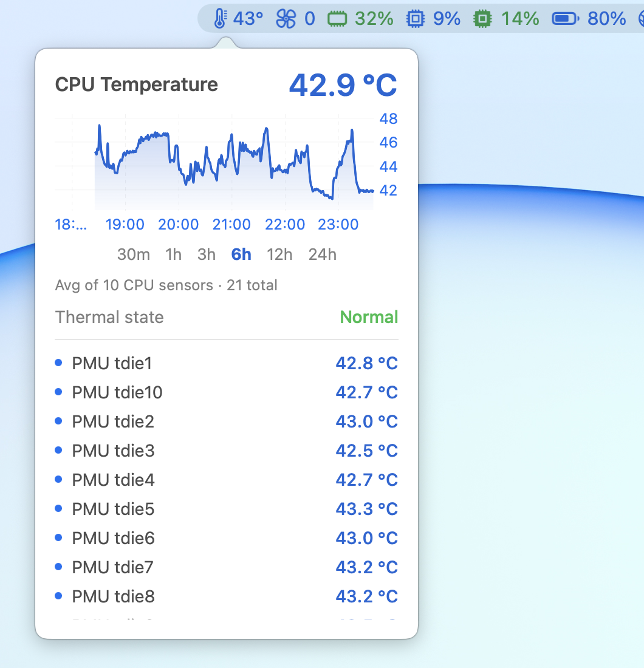
Task: Select the PMU tdie3 sensor row
Action: point(227,451)
